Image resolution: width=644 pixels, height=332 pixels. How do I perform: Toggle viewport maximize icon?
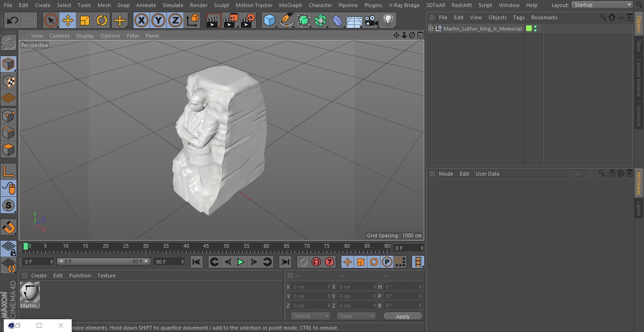pos(420,35)
